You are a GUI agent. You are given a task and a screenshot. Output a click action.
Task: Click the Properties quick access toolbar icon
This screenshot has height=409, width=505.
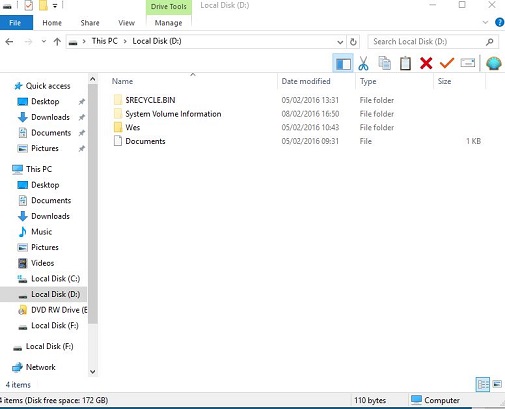(29, 5)
